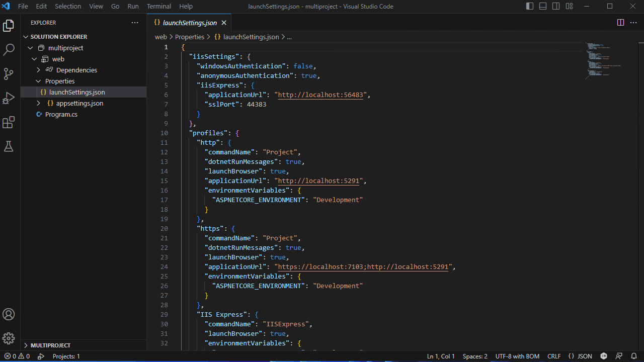Open the Run and Debug icon
This screenshot has width=644, height=362.
8,98
